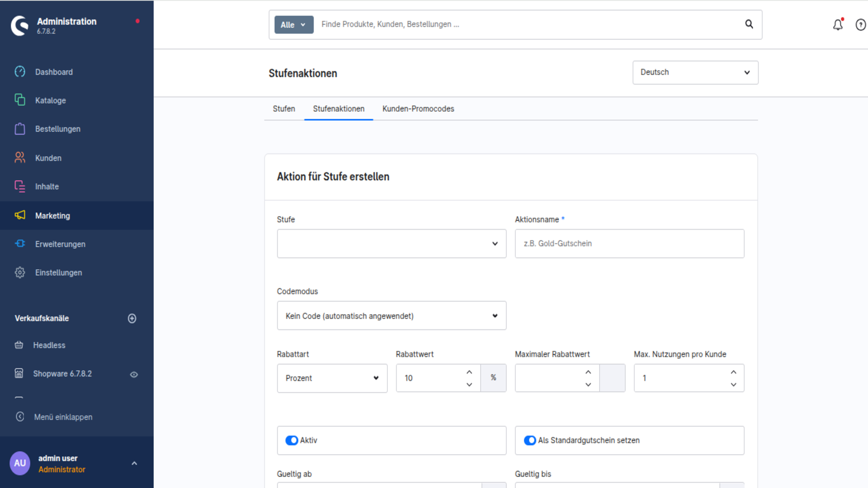Toggle Als Standardgutschein setzen switch
Viewport: 868px width, 488px height.
point(530,440)
